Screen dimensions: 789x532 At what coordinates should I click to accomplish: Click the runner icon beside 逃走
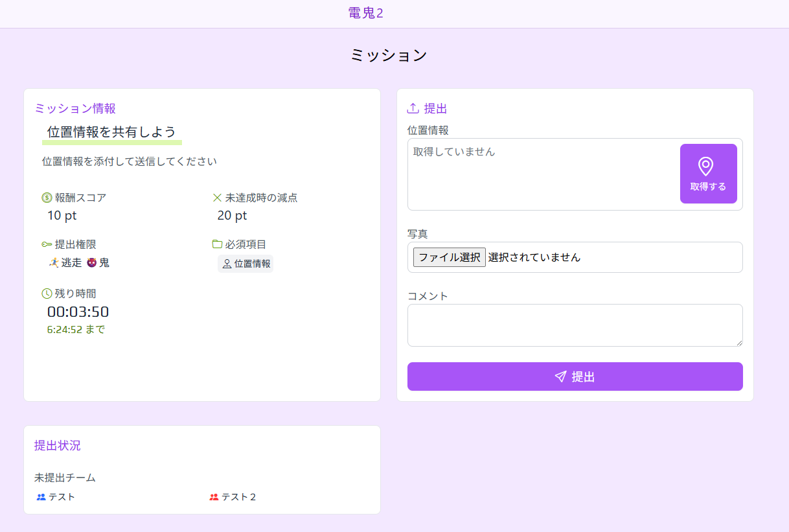[54, 262]
